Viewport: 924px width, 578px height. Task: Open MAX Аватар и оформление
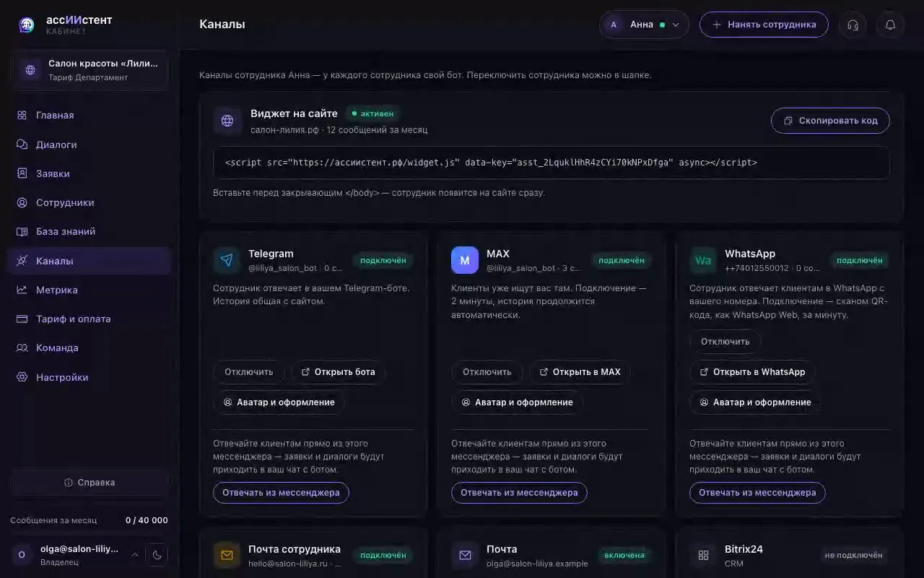point(517,402)
